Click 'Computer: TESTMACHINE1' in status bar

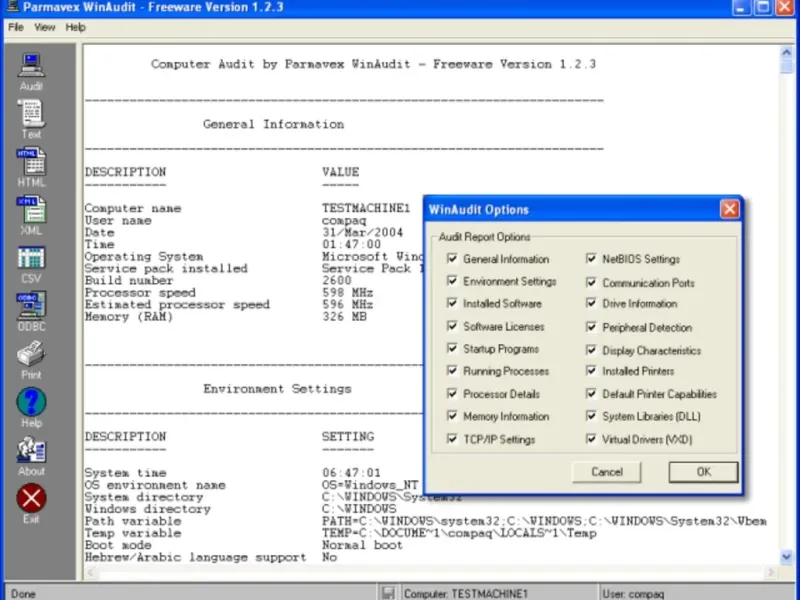(x=465, y=594)
